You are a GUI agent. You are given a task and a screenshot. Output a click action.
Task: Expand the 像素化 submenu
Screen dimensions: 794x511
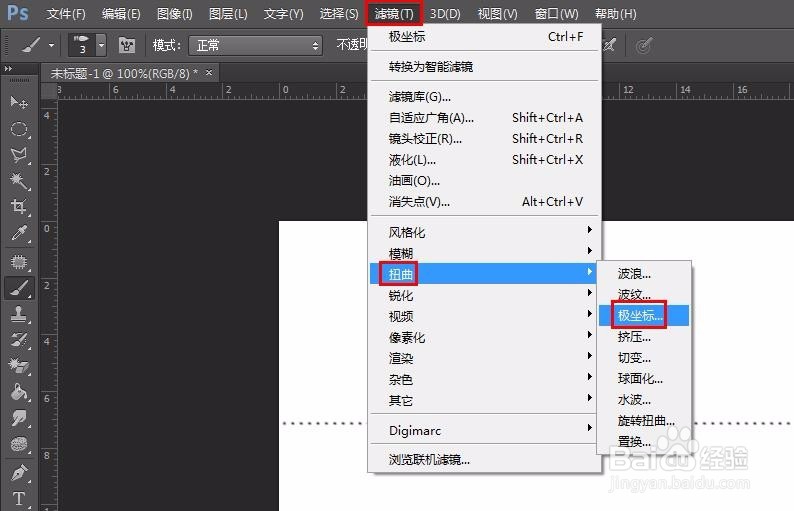[x=485, y=337]
